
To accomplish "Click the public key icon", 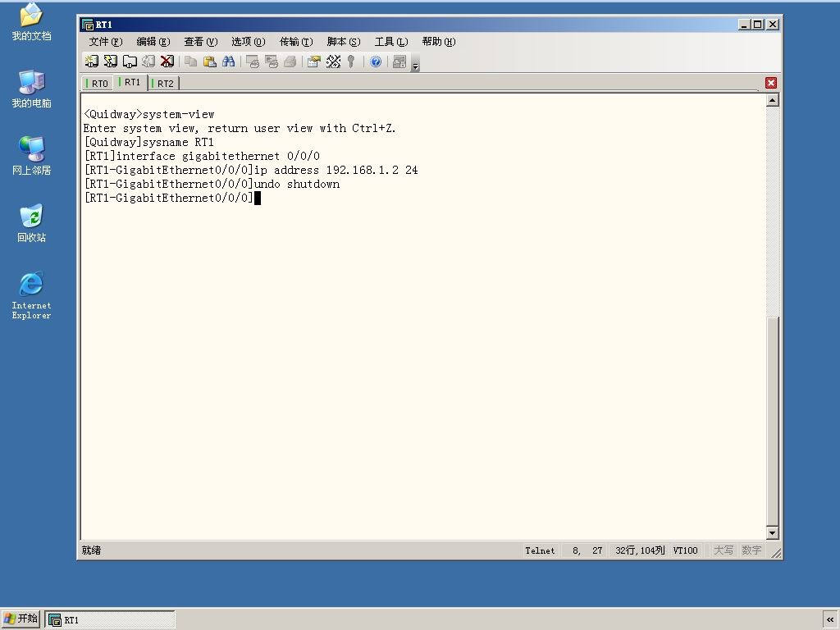I will pyautogui.click(x=351, y=62).
